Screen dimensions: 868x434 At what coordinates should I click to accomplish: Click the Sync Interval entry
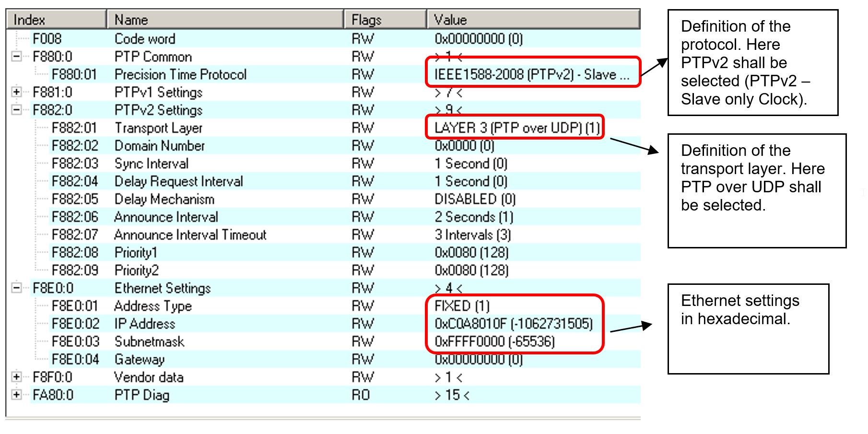[x=151, y=164]
